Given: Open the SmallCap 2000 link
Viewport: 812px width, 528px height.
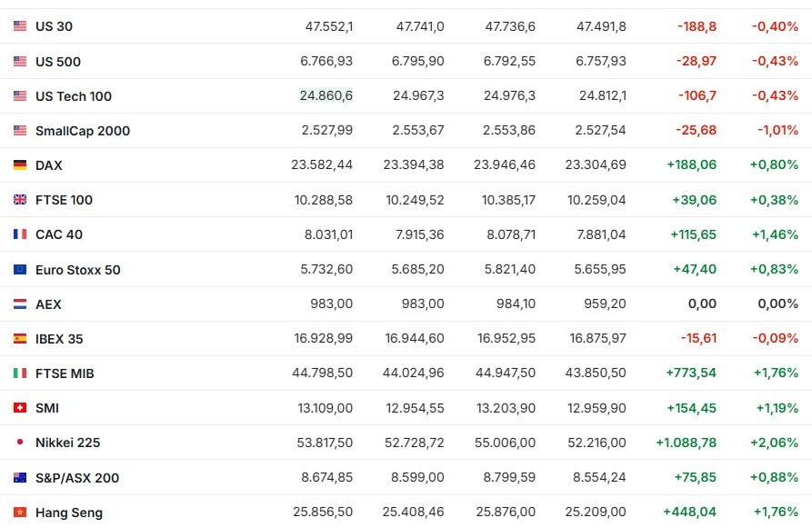Looking at the screenshot, I should pos(83,131).
